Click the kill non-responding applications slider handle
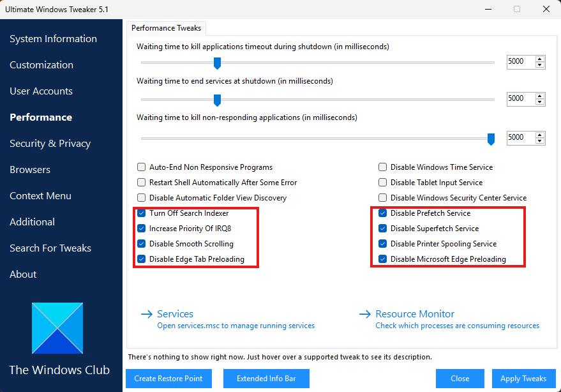The height and width of the screenshot is (392, 561). coord(491,139)
